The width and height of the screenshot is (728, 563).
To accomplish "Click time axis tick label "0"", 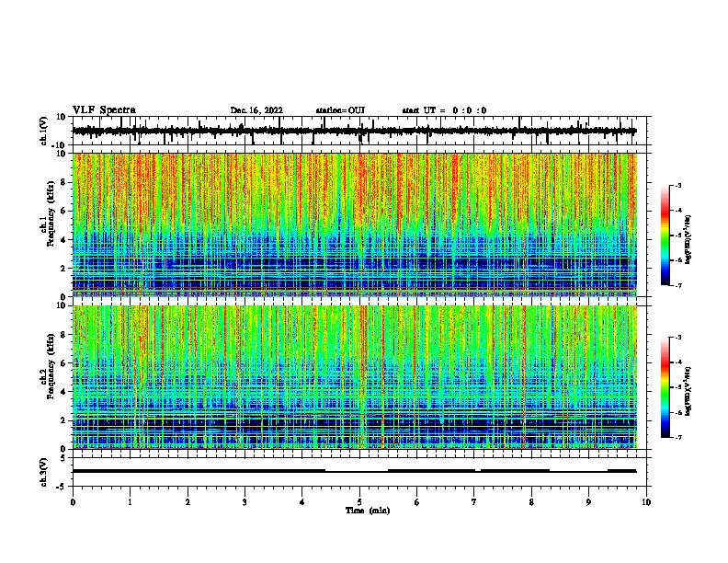I will pyautogui.click(x=73, y=502).
